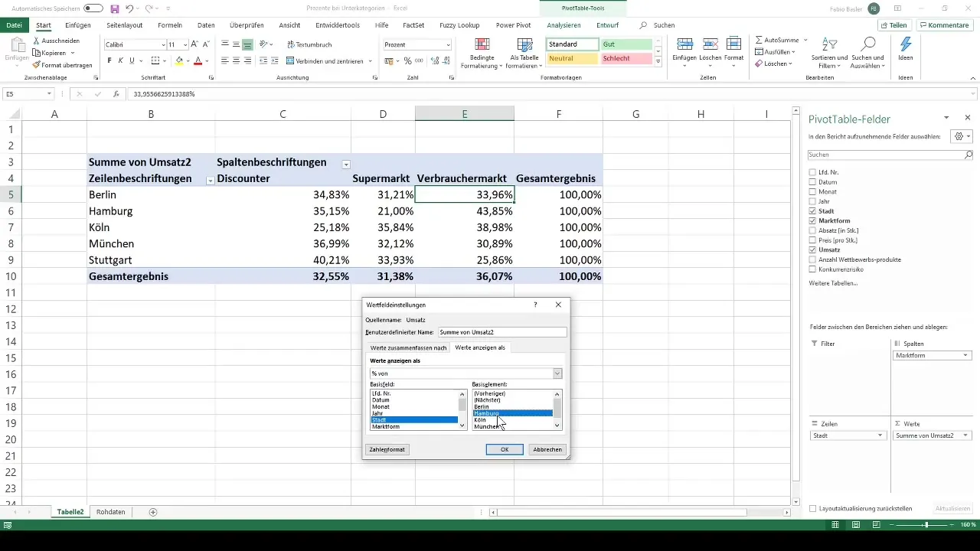Switch to the Formeln ribbon tab
The width and height of the screenshot is (980, 551).
(170, 25)
